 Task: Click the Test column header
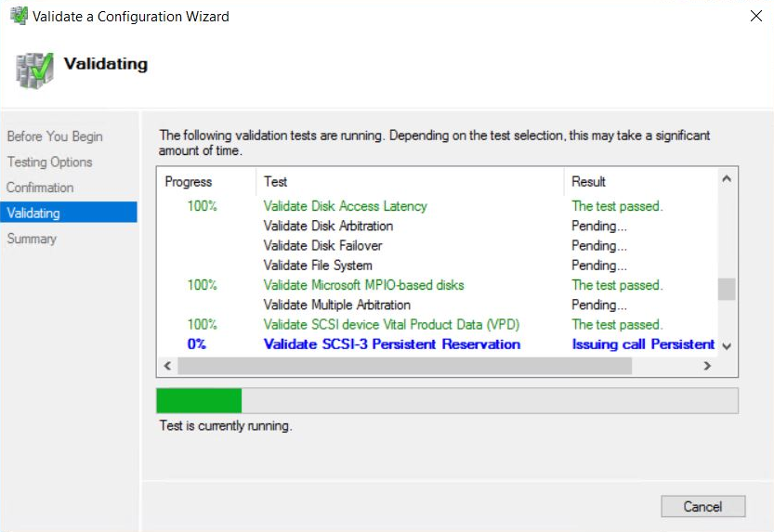coord(410,182)
